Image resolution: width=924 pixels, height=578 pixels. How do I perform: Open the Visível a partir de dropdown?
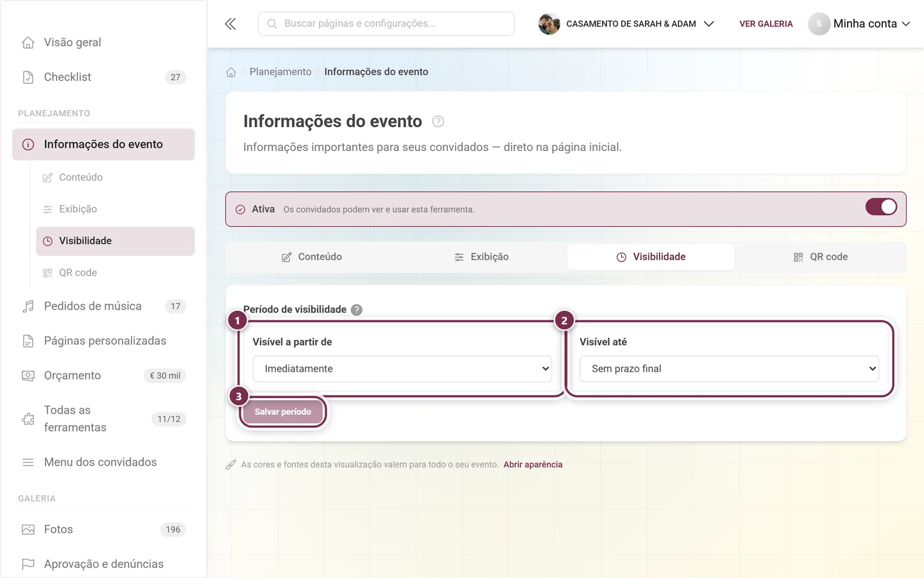[x=402, y=369]
